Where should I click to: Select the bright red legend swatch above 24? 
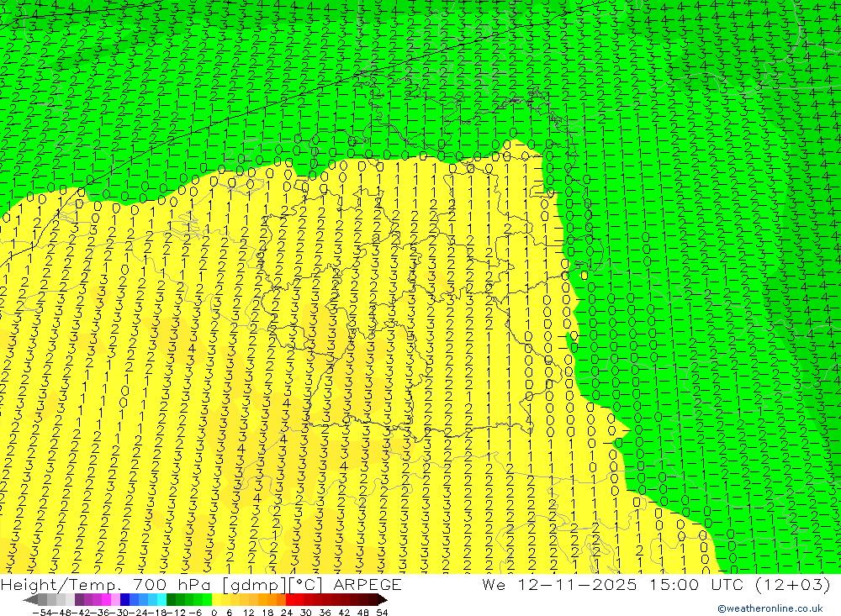point(290,600)
